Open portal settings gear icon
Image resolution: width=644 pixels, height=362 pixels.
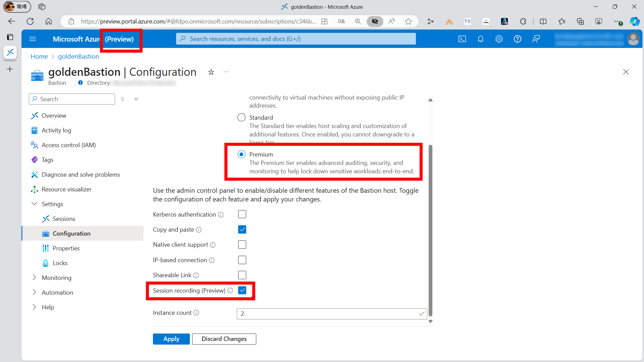point(499,39)
